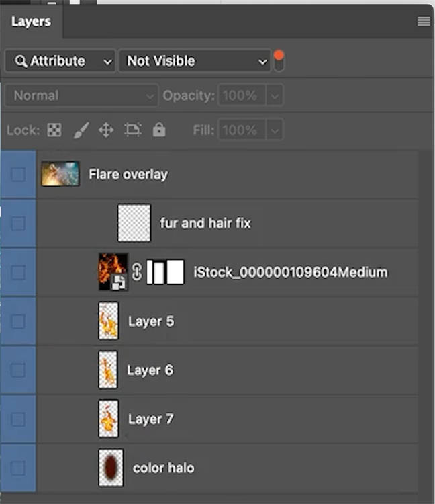Expand the Opacity slider arrow
The image size is (435, 504).
tap(275, 96)
